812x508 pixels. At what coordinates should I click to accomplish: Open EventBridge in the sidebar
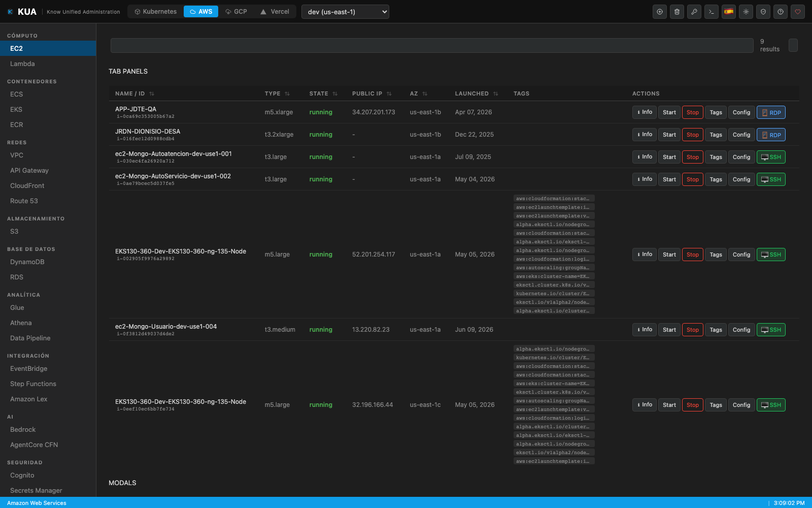point(48,368)
